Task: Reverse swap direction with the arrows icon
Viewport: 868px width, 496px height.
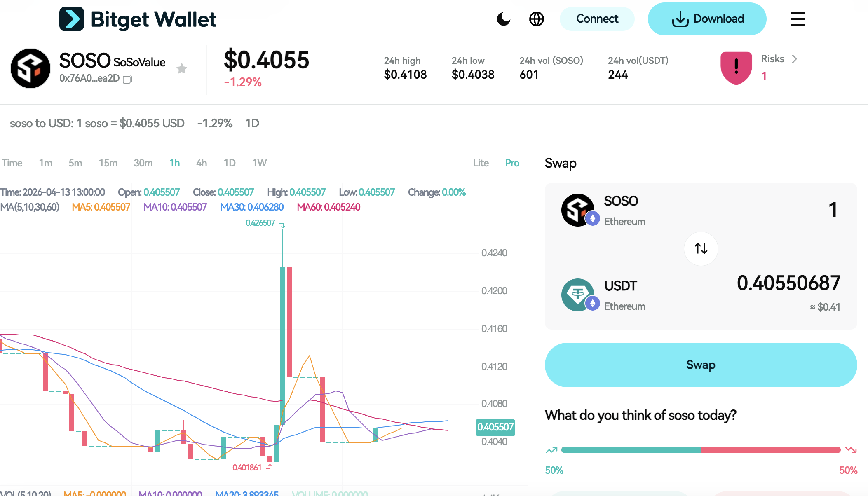Action: coord(701,249)
